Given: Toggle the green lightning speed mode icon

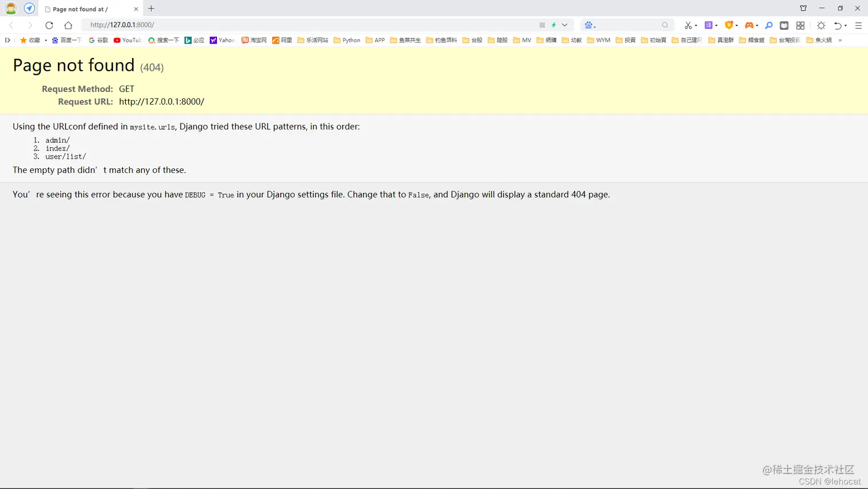Looking at the screenshot, I should pos(554,25).
